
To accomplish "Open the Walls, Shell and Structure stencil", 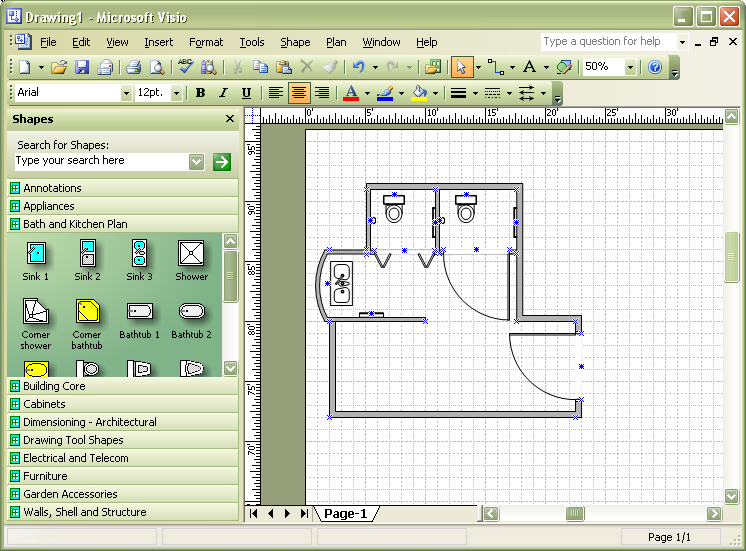I will tap(123, 512).
